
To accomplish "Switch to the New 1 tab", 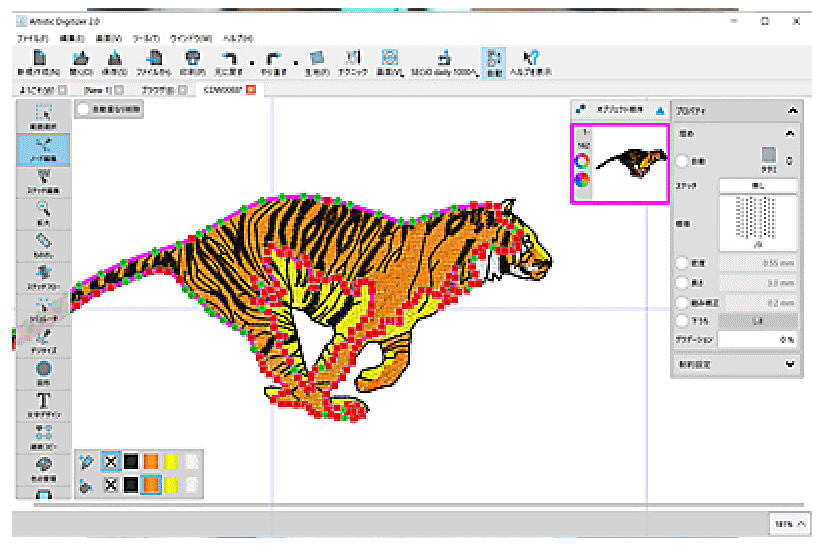I will (x=98, y=90).
